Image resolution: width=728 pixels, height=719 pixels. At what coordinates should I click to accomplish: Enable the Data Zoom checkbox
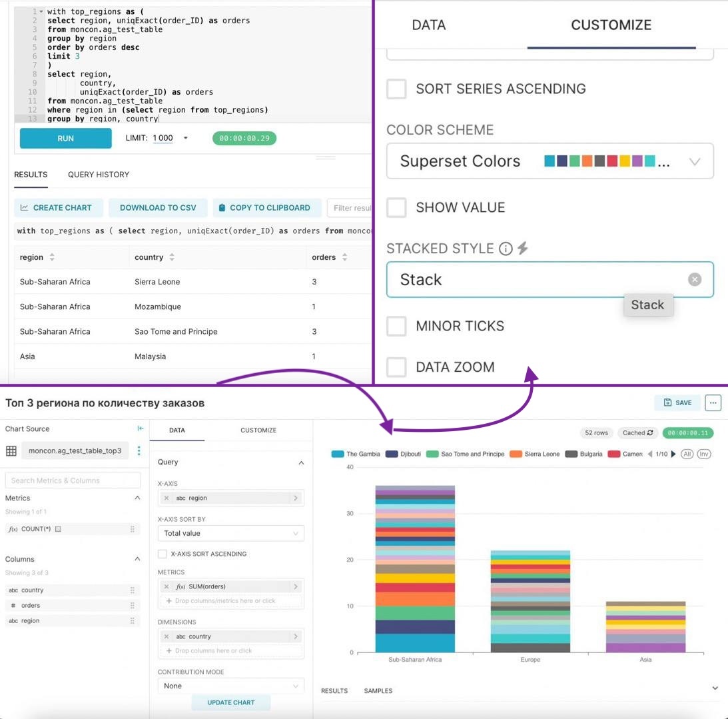click(396, 367)
